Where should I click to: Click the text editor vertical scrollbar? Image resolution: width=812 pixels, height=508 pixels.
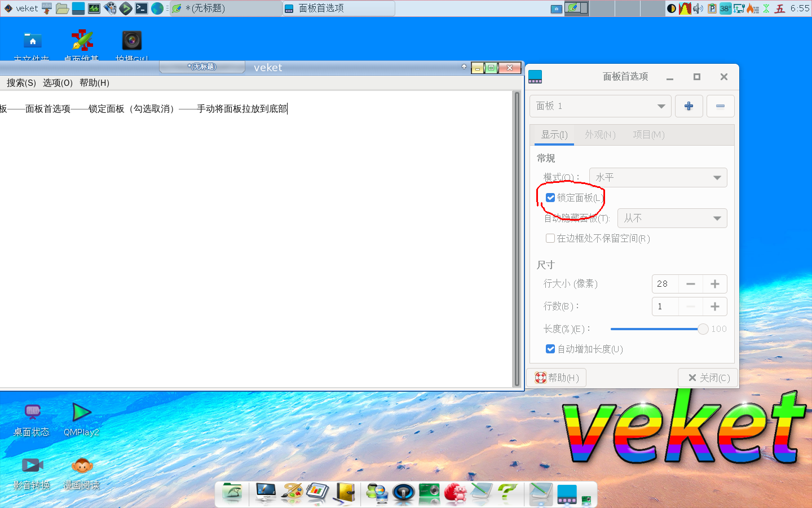tap(517, 239)
